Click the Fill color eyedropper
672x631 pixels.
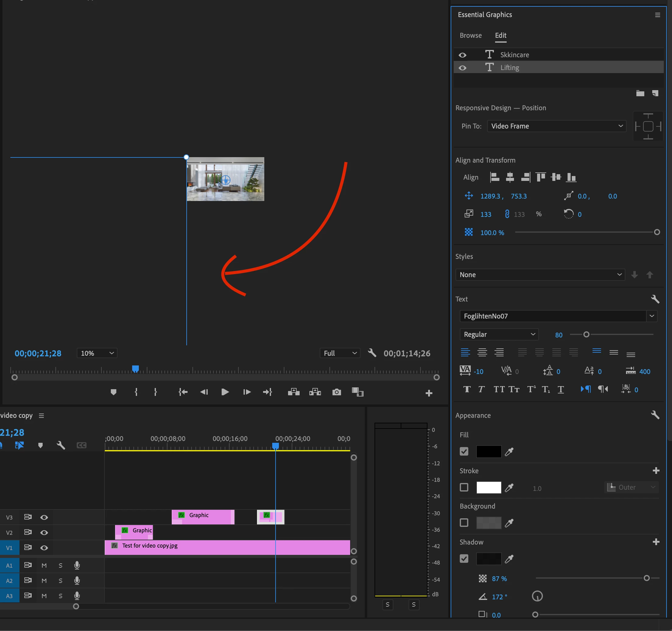pos(509,452)
